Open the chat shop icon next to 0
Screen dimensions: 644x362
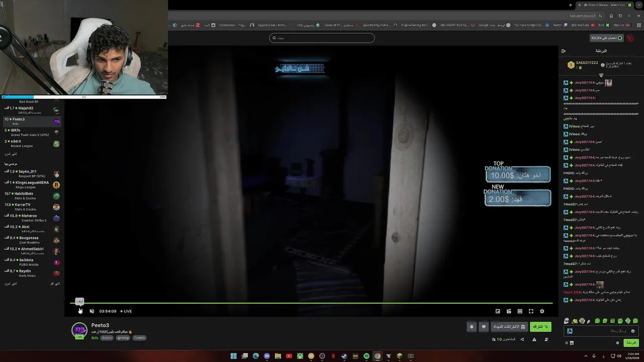[x=572, y=343]
